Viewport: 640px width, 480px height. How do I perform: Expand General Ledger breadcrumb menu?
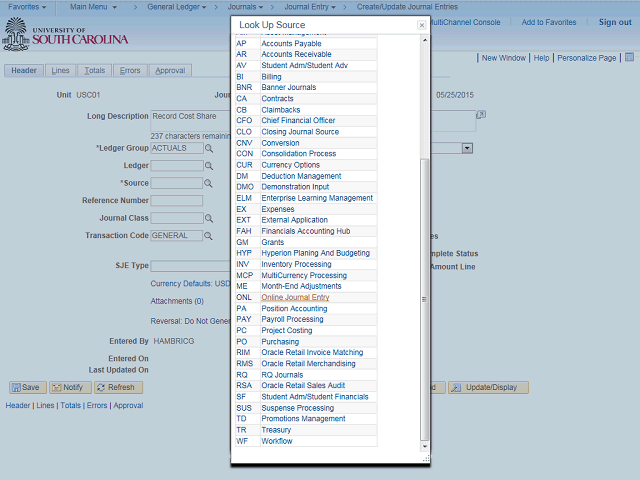[x=176, y=7]
